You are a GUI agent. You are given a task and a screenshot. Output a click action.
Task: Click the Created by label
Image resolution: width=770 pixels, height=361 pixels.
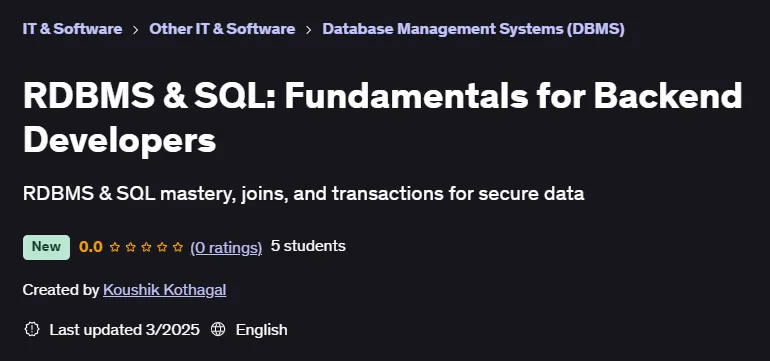(x=61, y=290)
